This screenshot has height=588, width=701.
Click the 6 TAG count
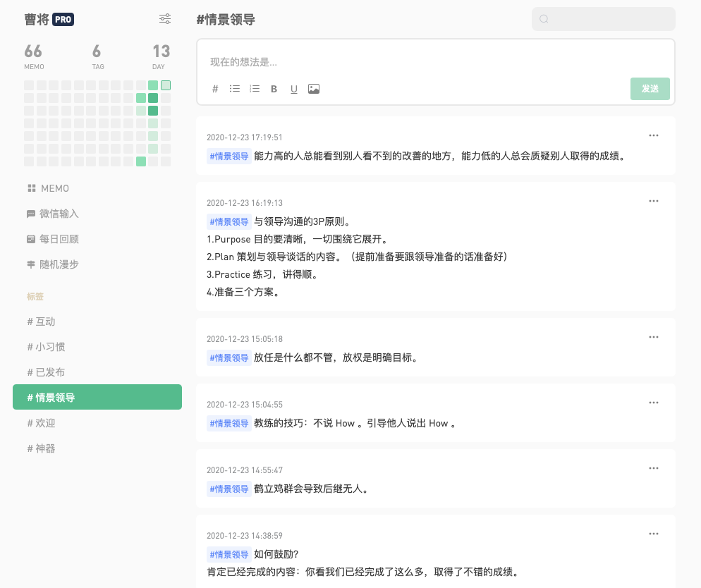click(x=98, y=56)
